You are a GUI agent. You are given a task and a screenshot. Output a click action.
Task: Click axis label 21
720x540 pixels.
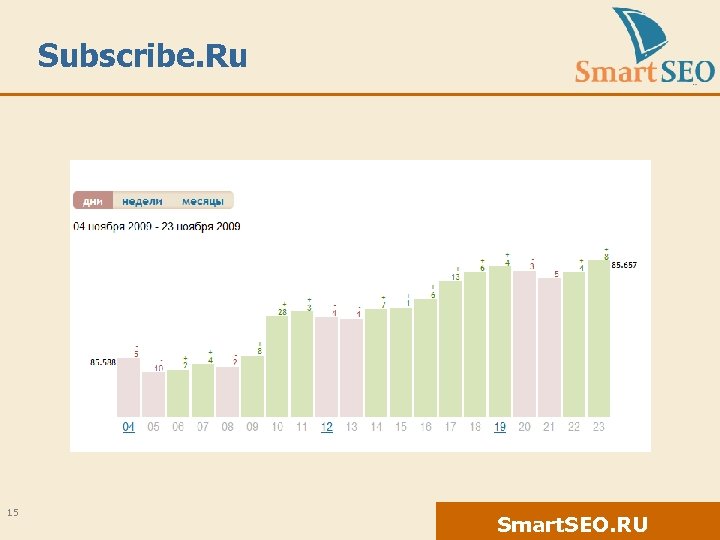[549, 427]
